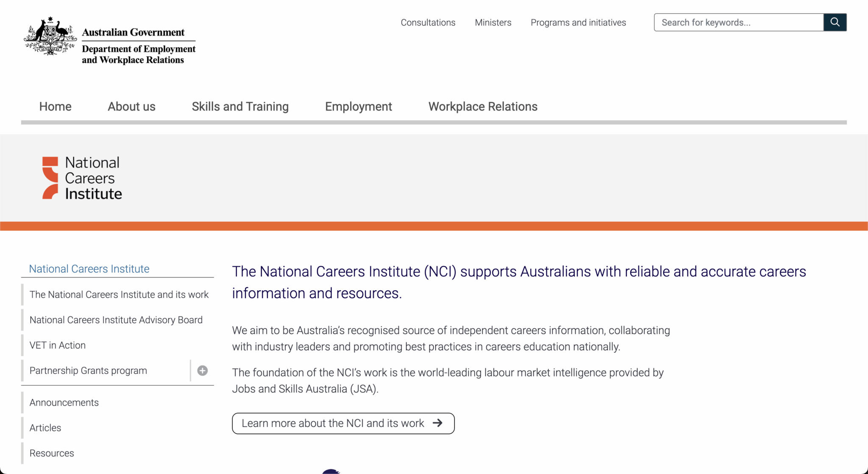Expand the Partnership Grants program submenu
Screen dimensions: 868x474
click(x=203, y=371)
